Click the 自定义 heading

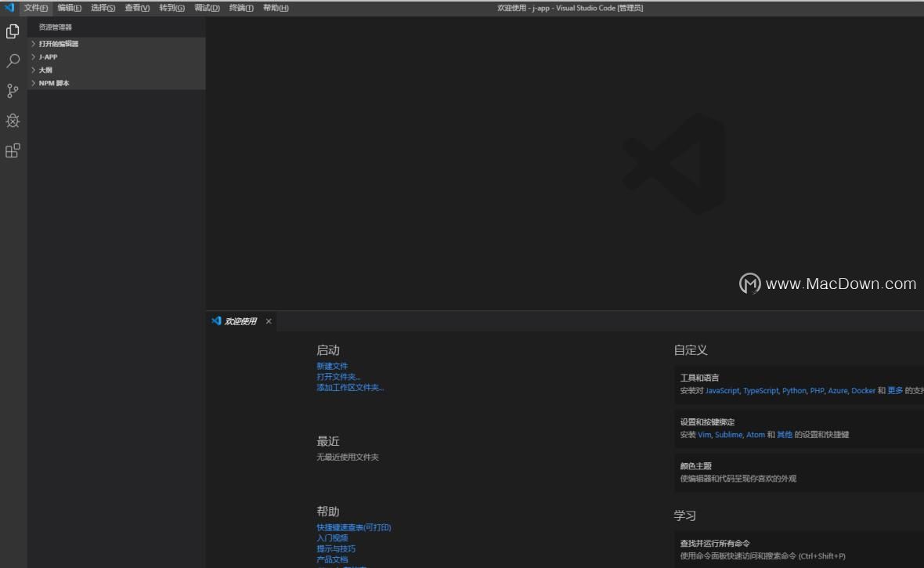point(691,349)
